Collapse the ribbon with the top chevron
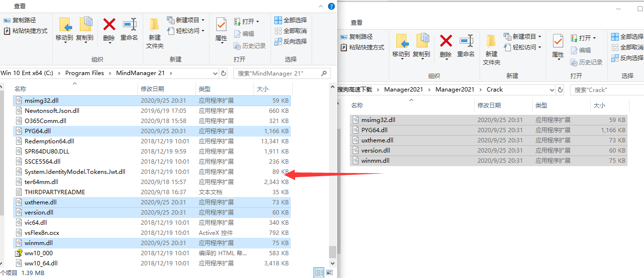Image resolution: width=644 pixels, height=278 pixels. click(x=321, y=6)
